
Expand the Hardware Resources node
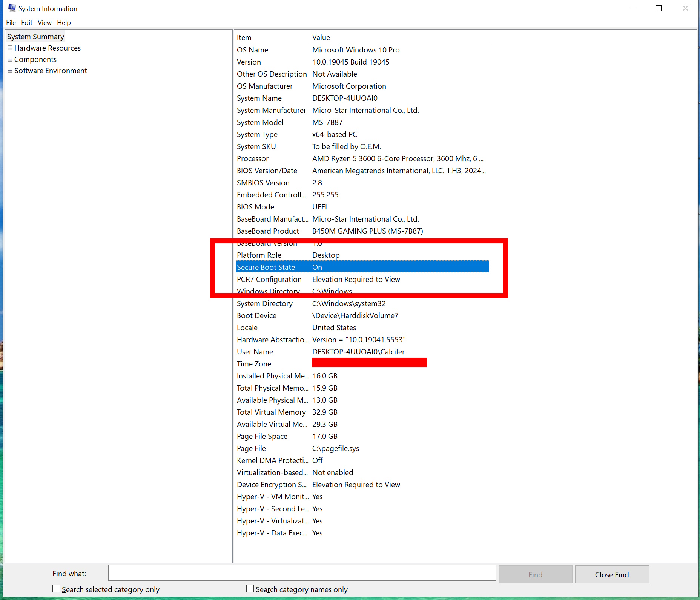(10, 48)
